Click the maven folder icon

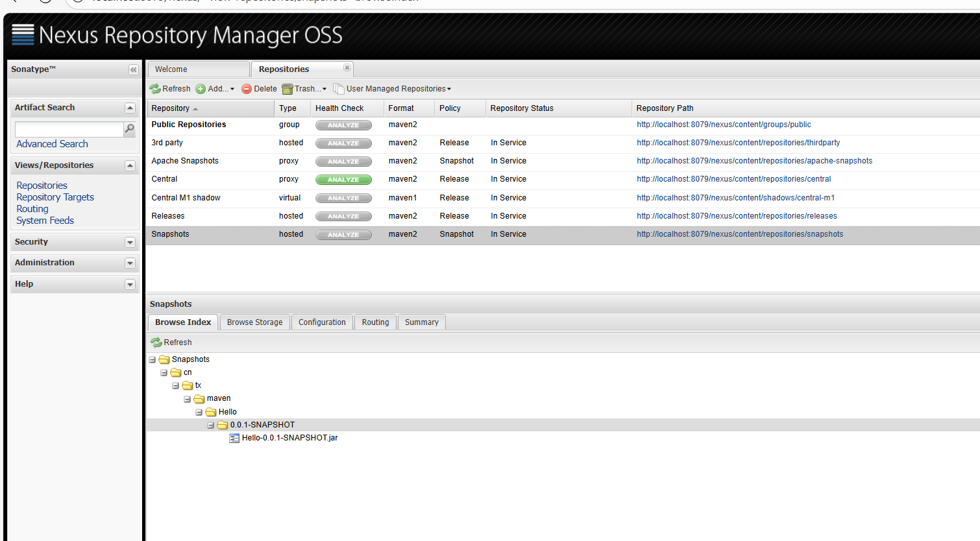[x=199, y=399]
